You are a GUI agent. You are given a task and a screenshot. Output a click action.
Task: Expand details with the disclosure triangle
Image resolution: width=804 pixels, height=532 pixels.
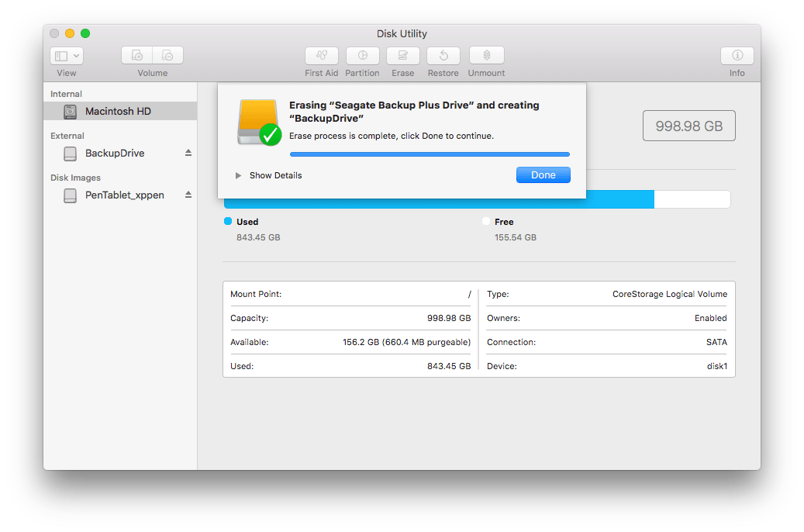(x=238, y=175)
